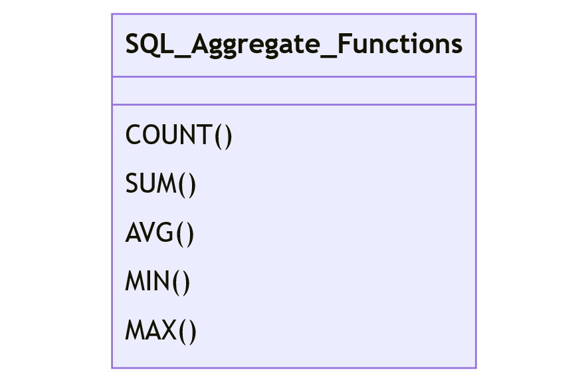Click the divider line above COUNT()

294,104
